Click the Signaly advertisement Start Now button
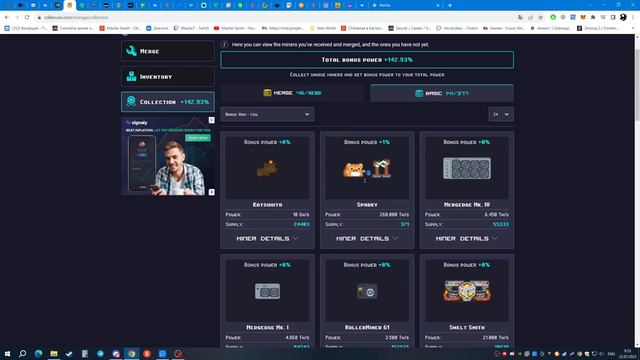The height and width of the screenshot is (360, 640). (198, 138)
